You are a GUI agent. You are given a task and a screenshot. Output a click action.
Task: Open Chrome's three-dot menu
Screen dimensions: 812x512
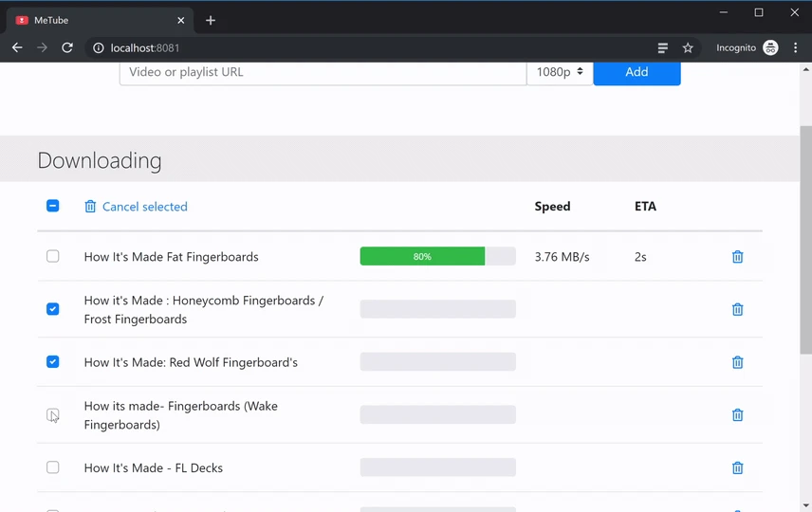795,48
